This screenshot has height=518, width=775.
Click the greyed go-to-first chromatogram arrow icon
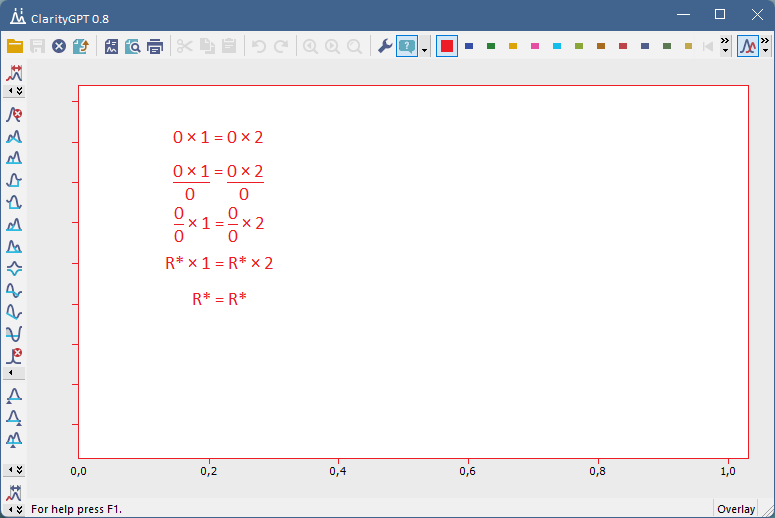[708, 46]
